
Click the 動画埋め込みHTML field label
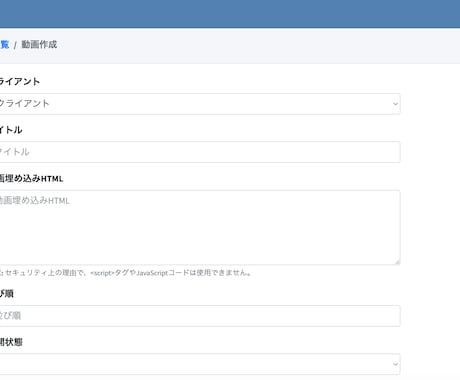click(31, 178)
